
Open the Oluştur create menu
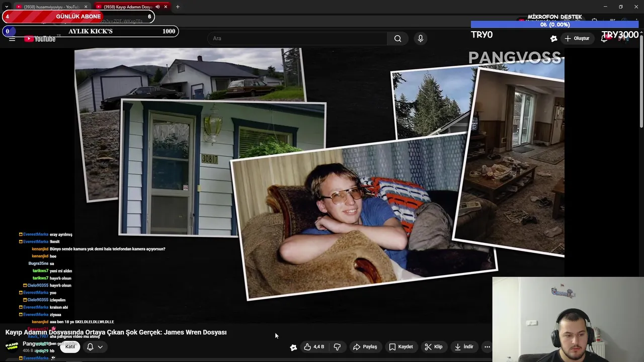(x=577, y=39)
